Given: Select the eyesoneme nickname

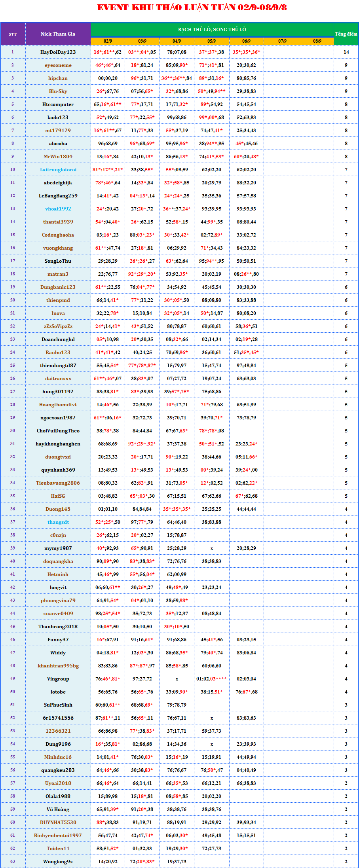Looking at the screenshot, I should click(58, 65).
